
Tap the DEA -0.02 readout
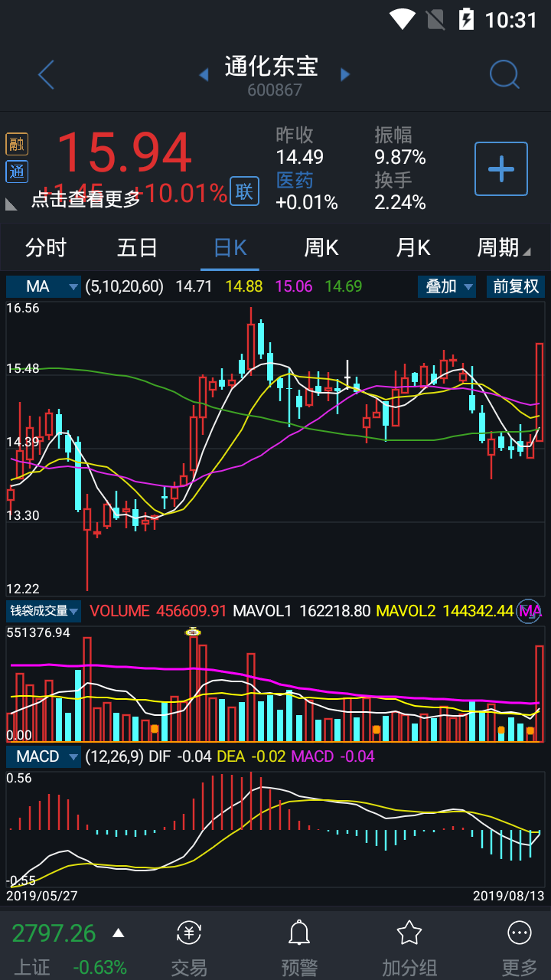[x=252, y=756]
